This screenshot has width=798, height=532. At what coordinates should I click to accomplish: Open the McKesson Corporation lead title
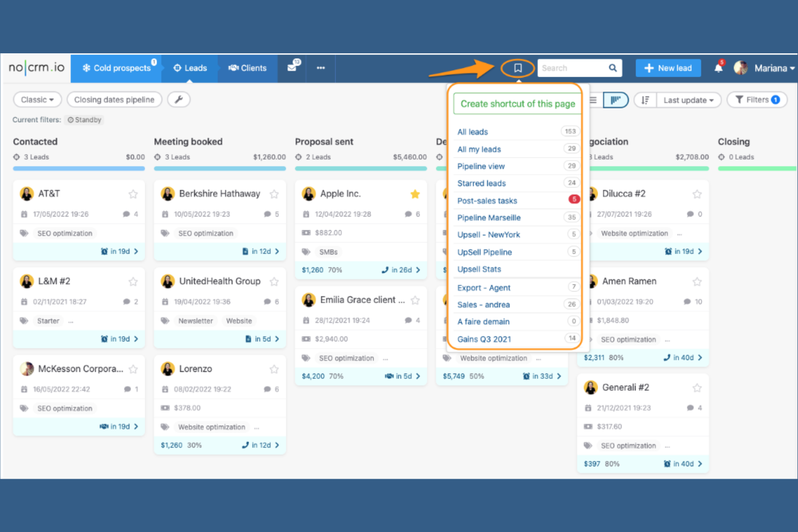click(x=81, y=369)
